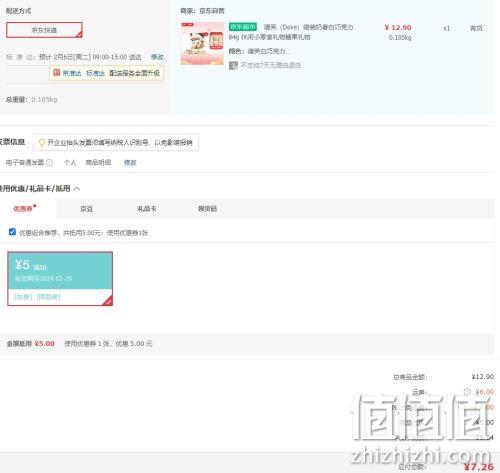The width and height of the screenshot is (500, 473).
Task: Switch to the 优惠券 tab
Action: tap(23, 209)
